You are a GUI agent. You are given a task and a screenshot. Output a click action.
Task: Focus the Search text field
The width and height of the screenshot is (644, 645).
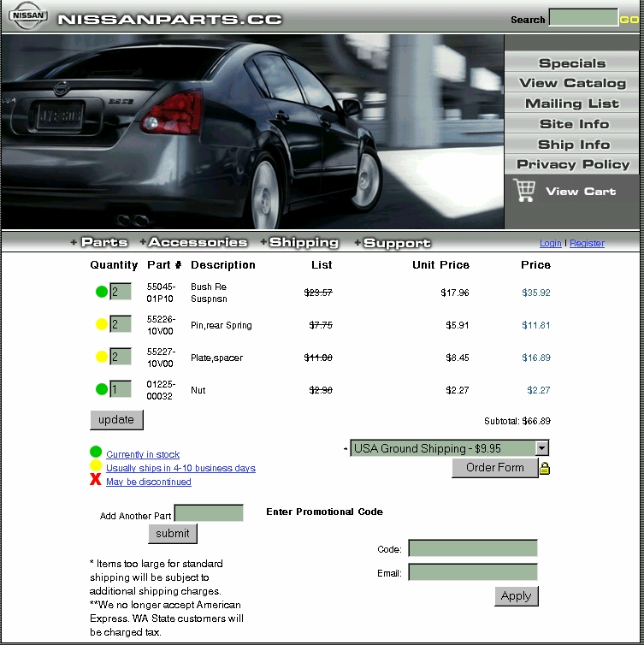pyautogui.click(x=583, y=18)
